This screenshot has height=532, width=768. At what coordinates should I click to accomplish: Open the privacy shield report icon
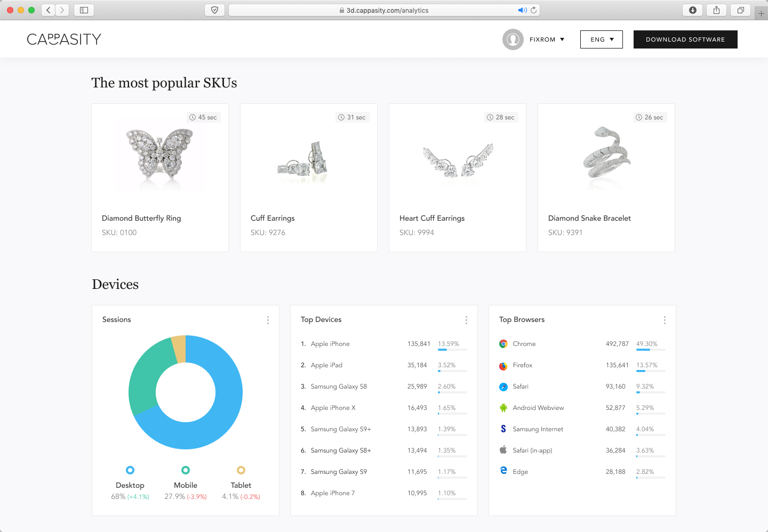pos(214,10)
